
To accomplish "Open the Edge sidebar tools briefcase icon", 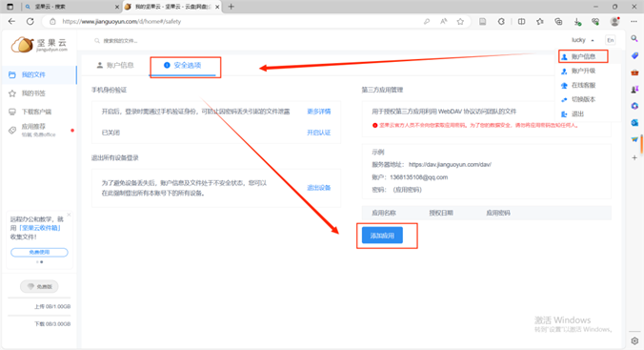I will point(634,72).
